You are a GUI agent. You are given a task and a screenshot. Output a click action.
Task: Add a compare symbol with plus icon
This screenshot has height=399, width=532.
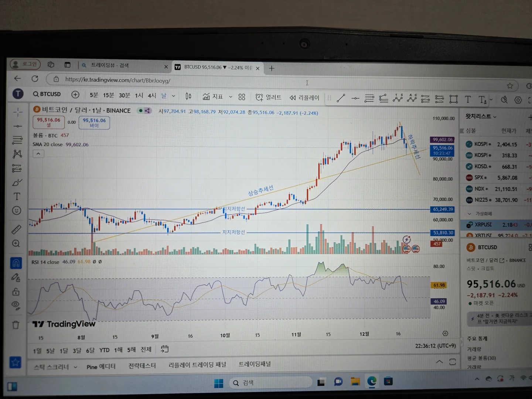tap(75, 95)
